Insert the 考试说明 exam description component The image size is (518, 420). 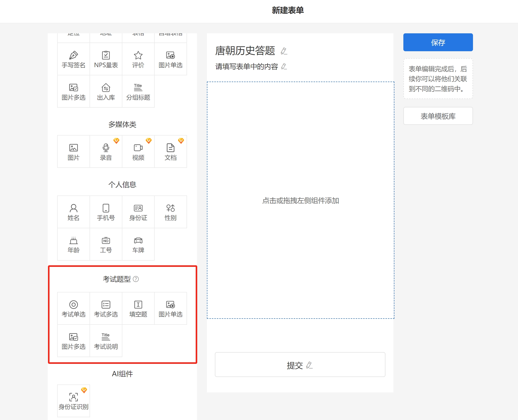pyautogui.click(x=106, y=341)
